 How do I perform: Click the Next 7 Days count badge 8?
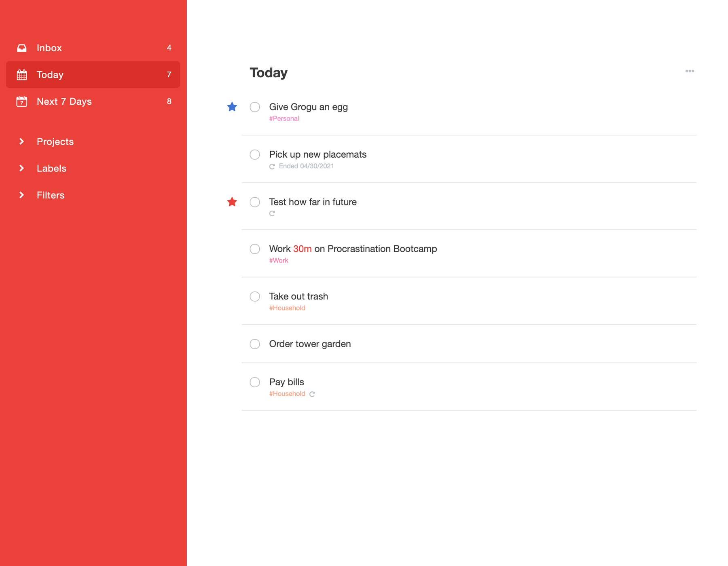point(169,101)
